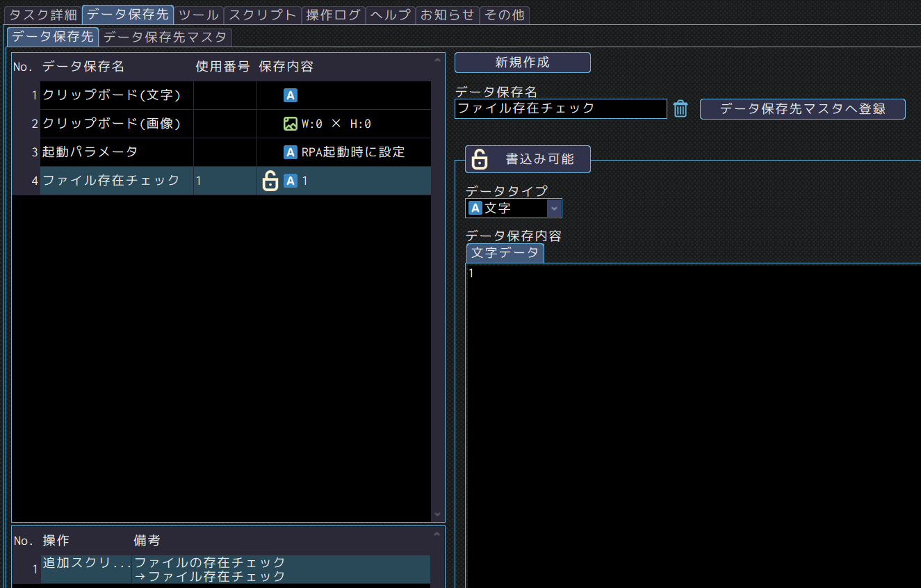
Task: Click the データ保存名 text field
Action: [x=560, y=108]
